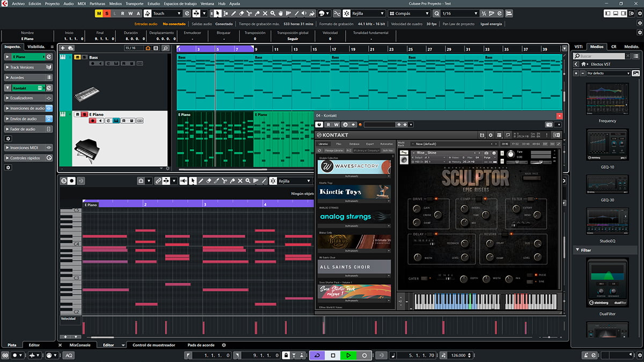
Task: Select the Draw pencil tool in main toolbar
Action: [x=233, y=13]
